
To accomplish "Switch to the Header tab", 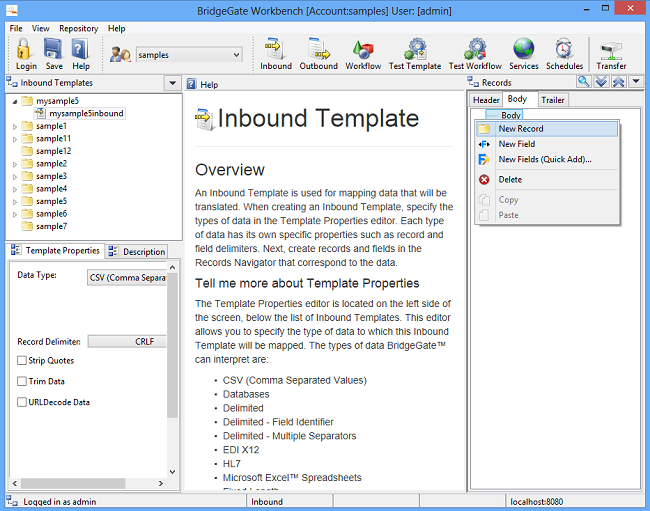I will point(486,100).
